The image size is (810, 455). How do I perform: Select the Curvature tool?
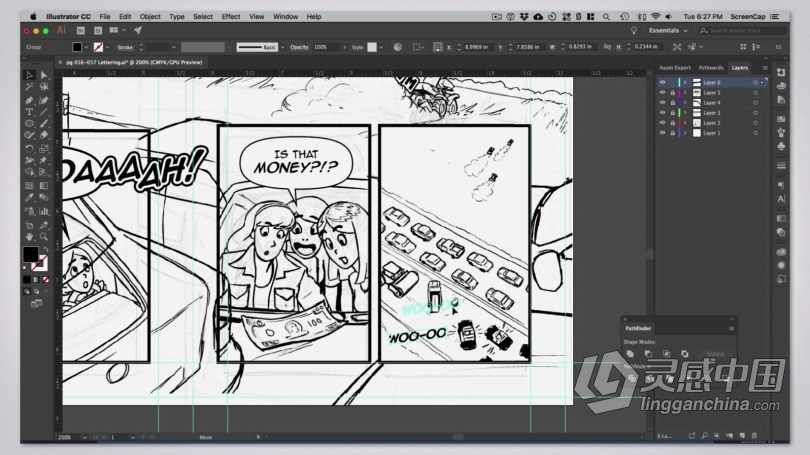[x=44, y=100]
